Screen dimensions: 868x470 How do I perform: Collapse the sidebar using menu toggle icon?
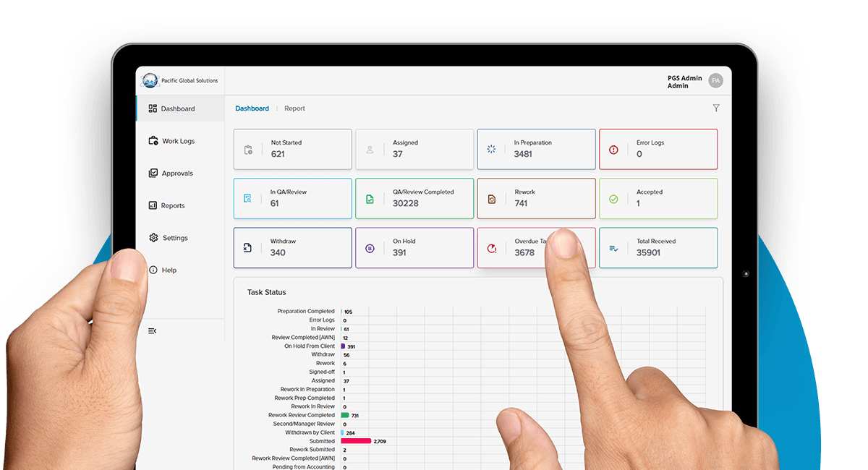point(153,330)
